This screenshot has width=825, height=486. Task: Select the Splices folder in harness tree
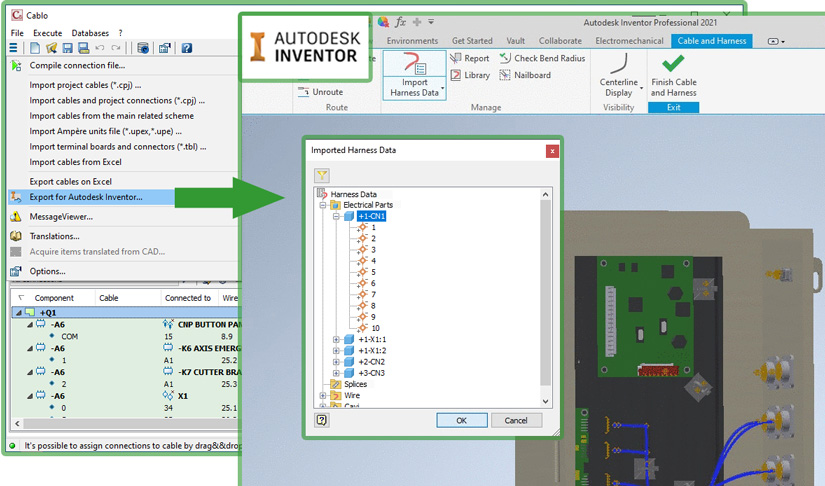[x=355, y=384]
